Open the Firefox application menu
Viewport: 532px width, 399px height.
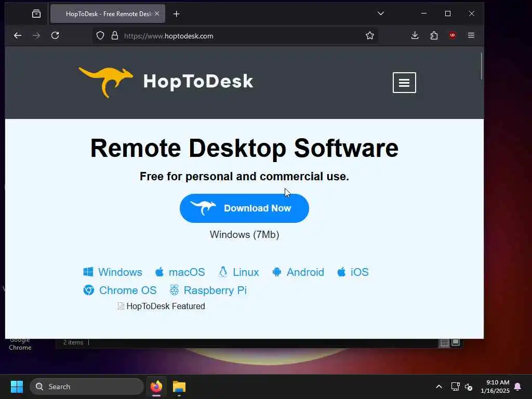click(x=471, y=35)
